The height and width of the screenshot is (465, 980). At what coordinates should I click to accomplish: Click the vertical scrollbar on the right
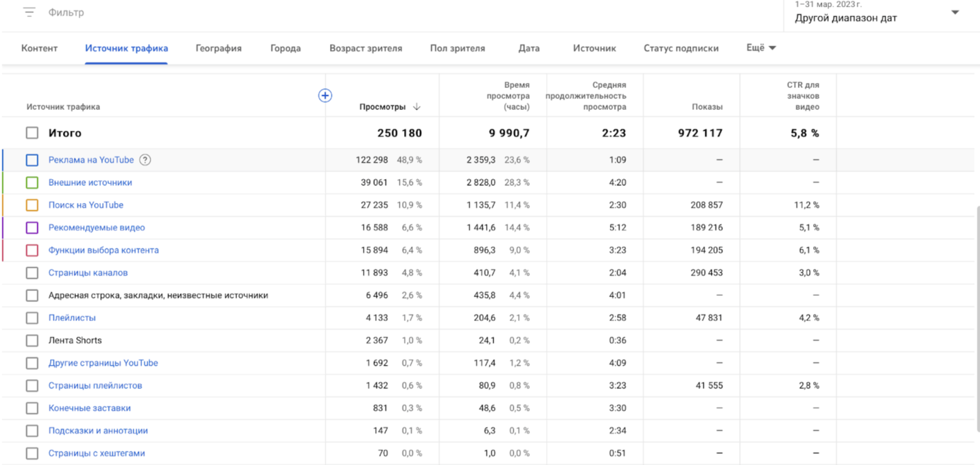pyautogui.click(x=977, y=319)
